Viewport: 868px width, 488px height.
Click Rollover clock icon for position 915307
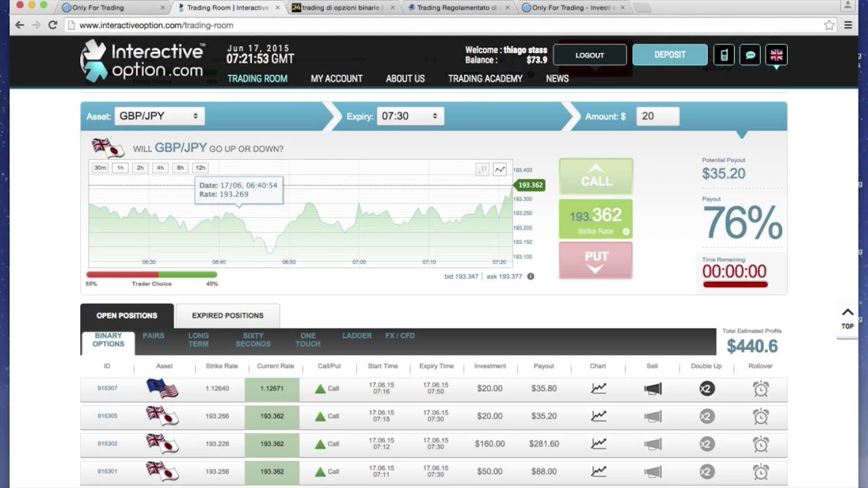pos(761,388)
